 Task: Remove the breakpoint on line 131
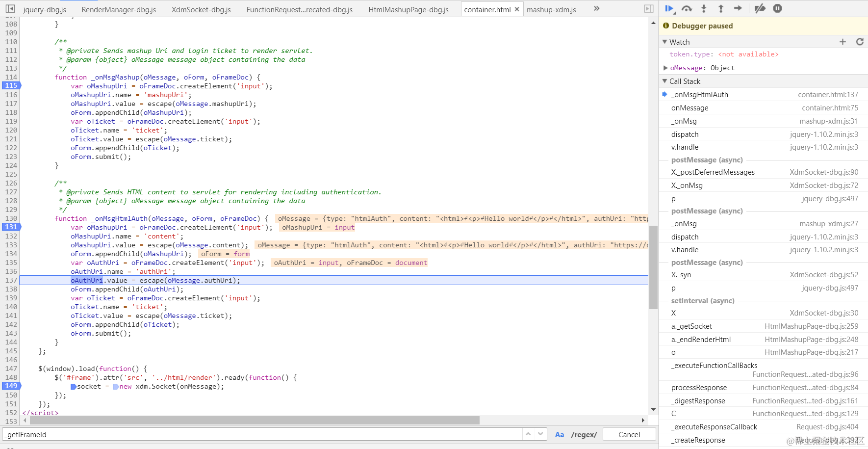[x=11, y=227]
